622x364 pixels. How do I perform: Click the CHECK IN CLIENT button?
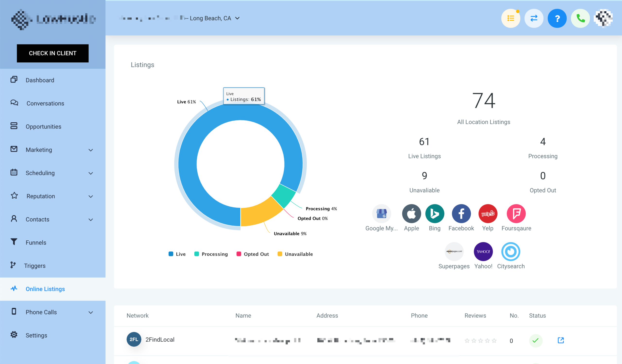coord(52,53)
